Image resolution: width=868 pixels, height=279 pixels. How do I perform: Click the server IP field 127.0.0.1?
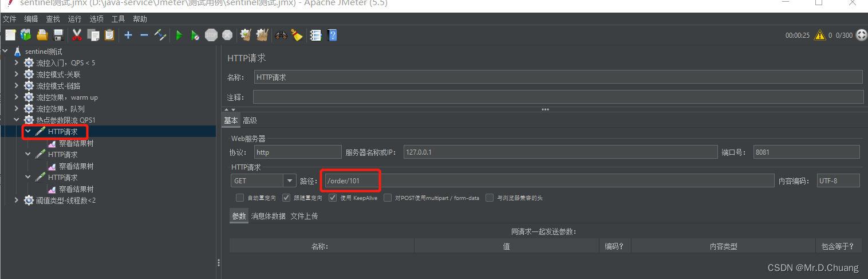[x=561, y=152]
